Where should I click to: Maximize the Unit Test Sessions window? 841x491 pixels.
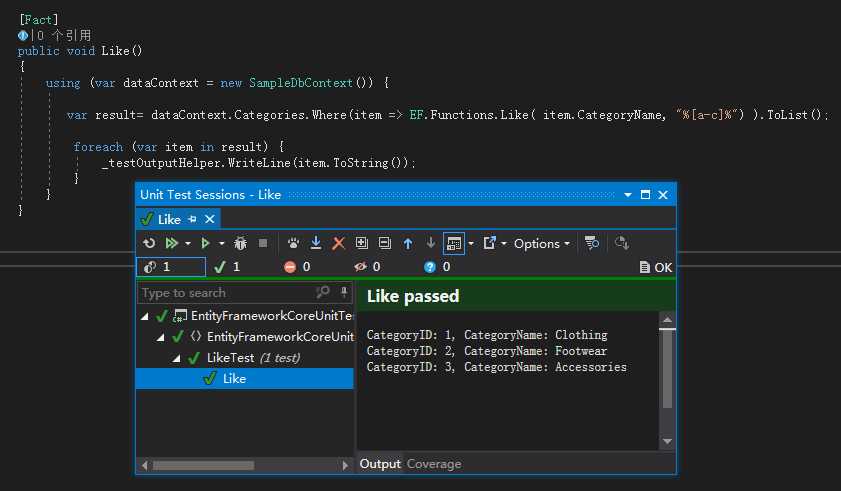pos(645,195)
